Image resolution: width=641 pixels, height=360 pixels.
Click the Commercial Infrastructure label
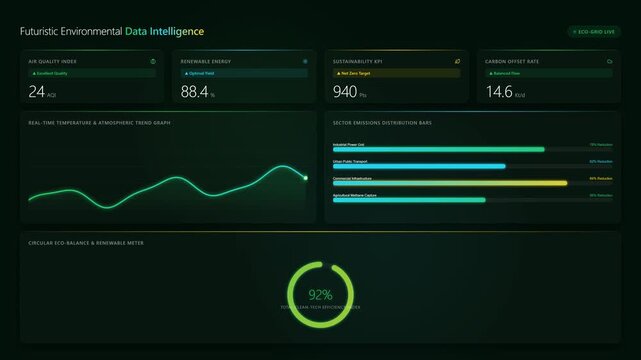352,179
